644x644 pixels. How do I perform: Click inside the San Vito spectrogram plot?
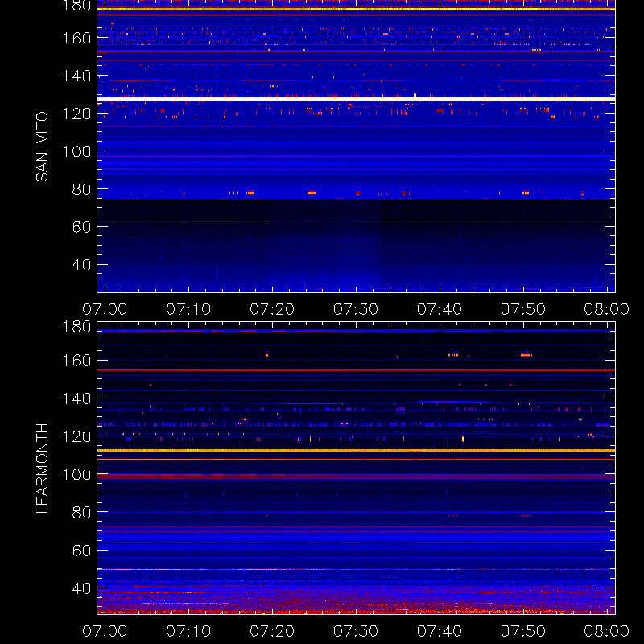point(356,147)
